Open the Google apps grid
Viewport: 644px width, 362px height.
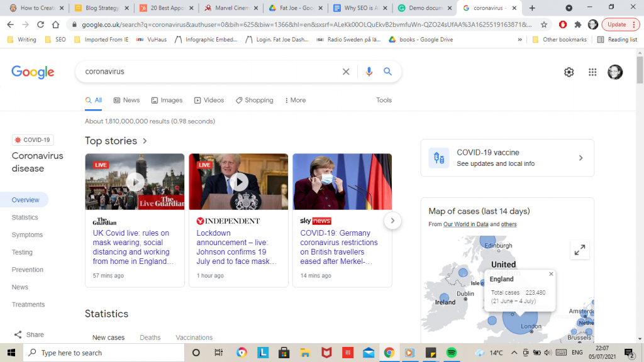[x=592, y=72]
